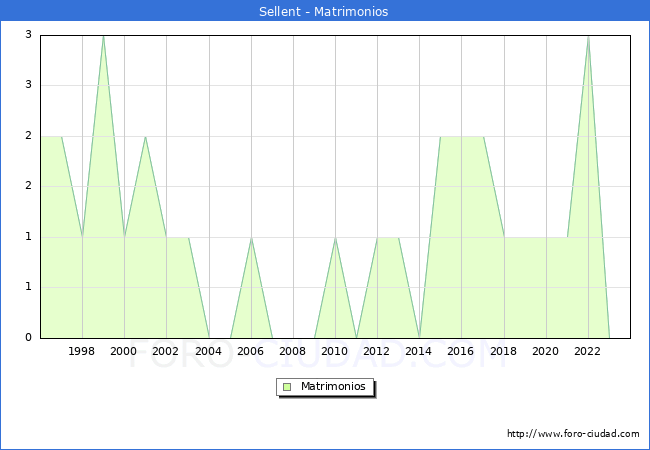Click the 2010 peak data point
The image size is (650, 450).
pyautogui.click(x=335, y=238)
